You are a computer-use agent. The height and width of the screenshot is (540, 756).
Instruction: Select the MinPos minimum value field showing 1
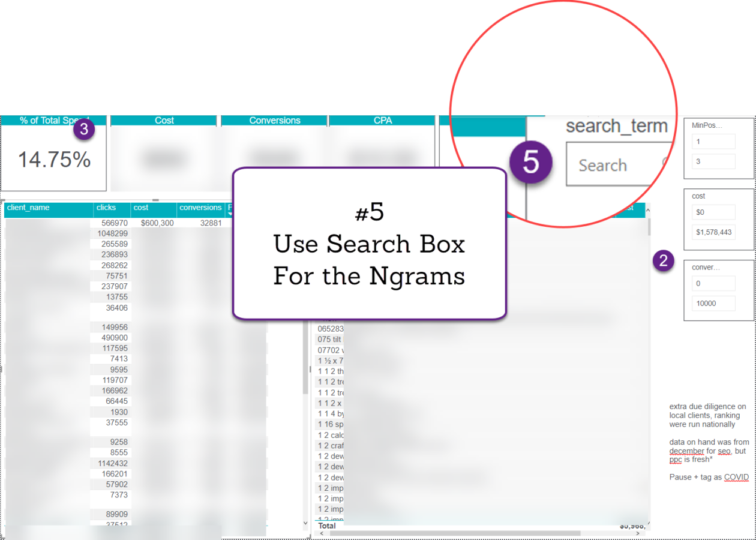point(713,142)
